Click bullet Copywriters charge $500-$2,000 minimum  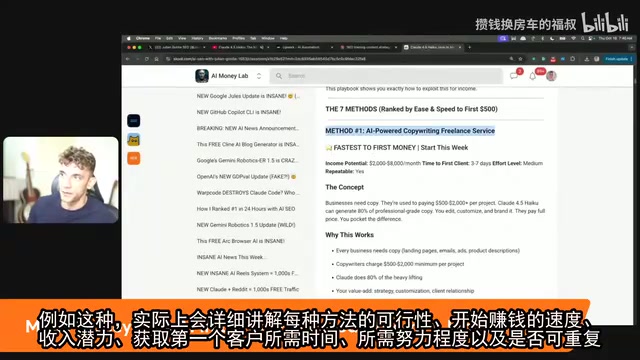pyautogui.click(x=400, y=264)
